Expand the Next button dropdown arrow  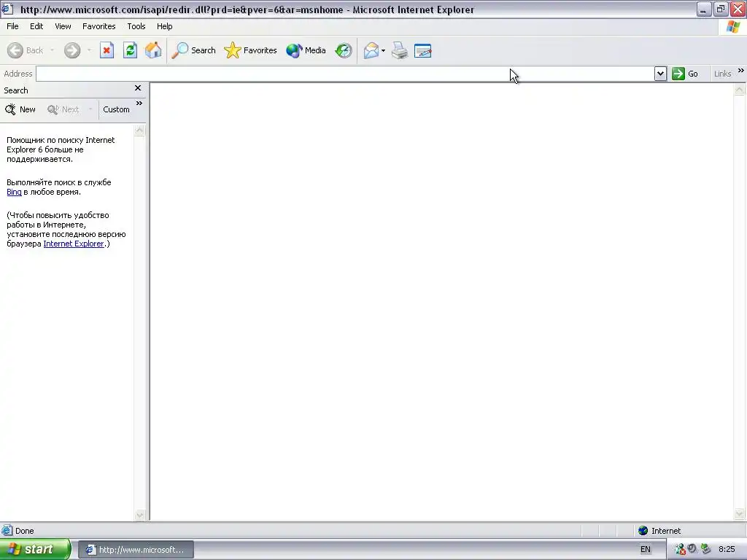pos(90,109)
